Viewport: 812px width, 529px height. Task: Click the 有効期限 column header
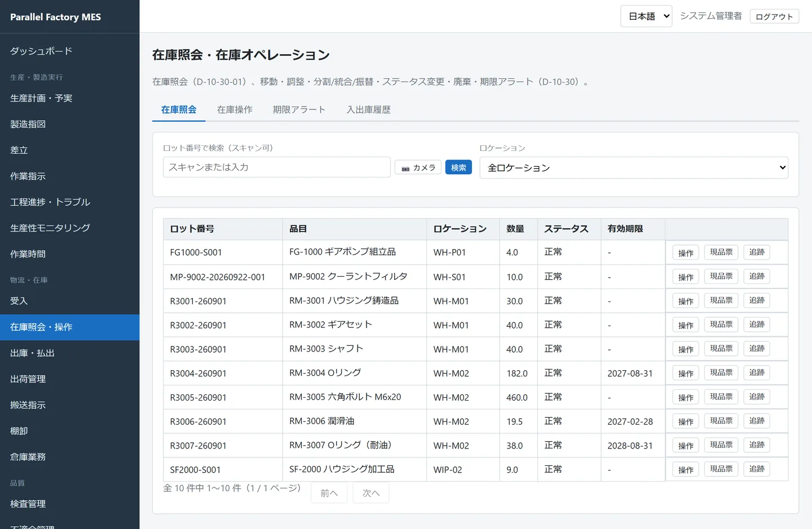[x=633, y=229]
